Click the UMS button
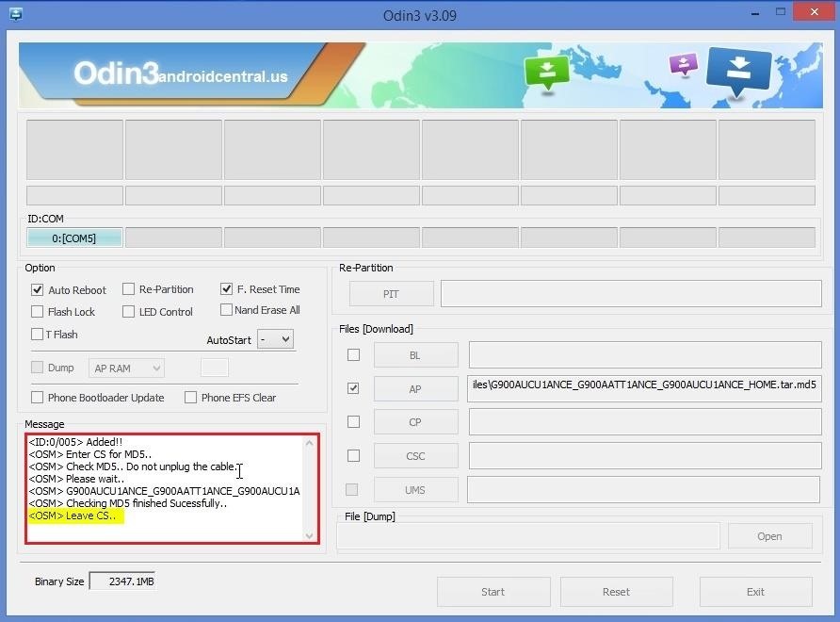 tap(415, 489)
